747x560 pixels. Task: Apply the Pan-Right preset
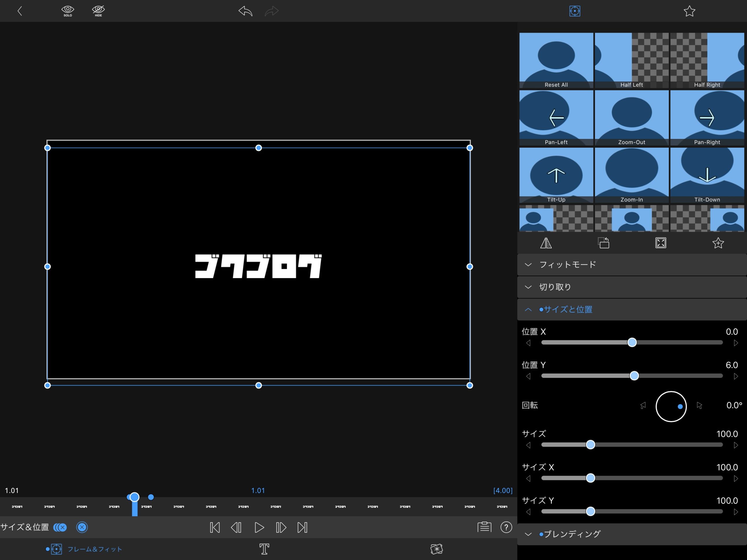tap(707, 118)
